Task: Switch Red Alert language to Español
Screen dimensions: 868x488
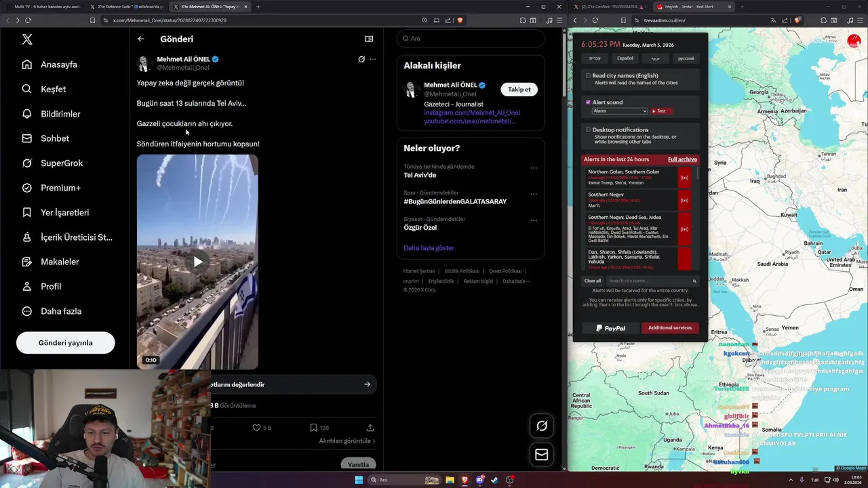Action: pyautogui.click(x=625, y=58)
